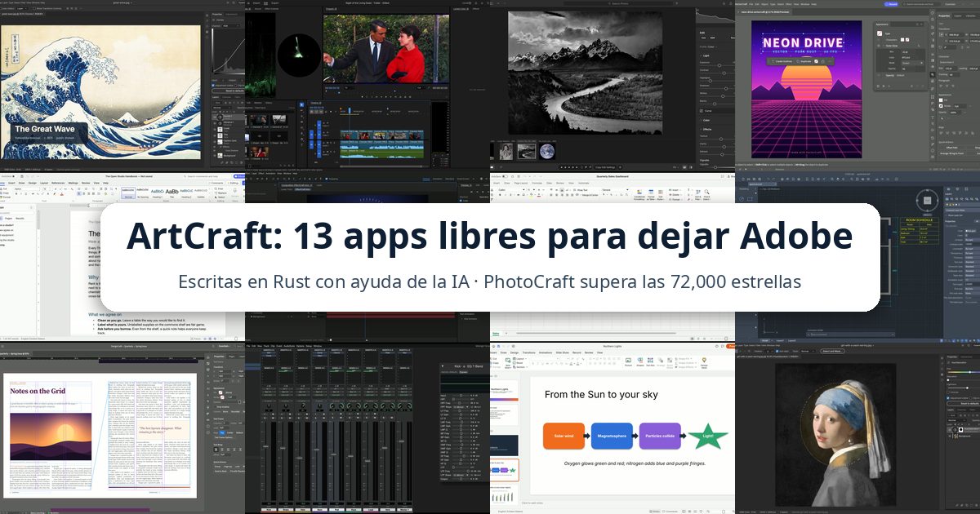
Task: Close the floating Appearance panel in the vector editor
Action: [921, 24]
